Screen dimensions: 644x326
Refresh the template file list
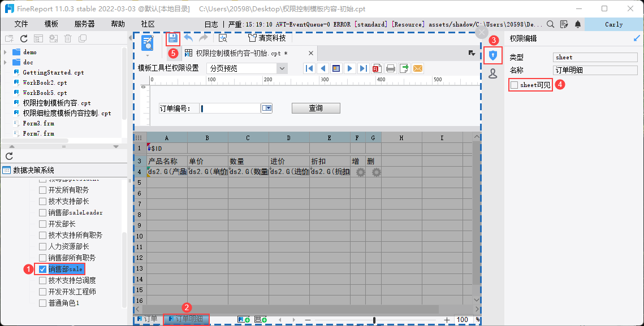[24, 38]
